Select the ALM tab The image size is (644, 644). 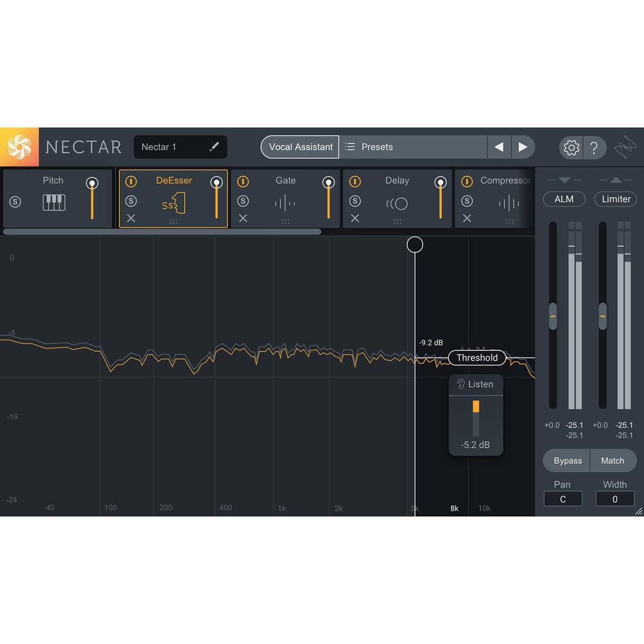(x=563, y=200)
